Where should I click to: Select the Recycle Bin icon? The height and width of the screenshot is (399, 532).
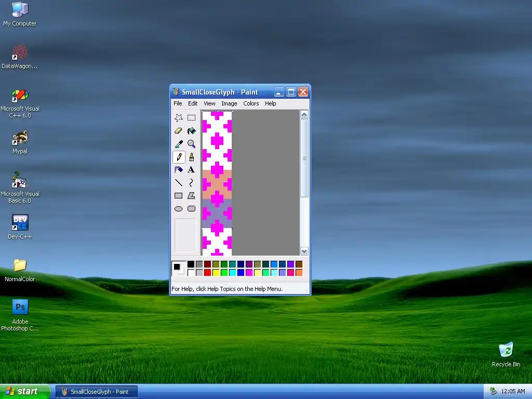(506, 354)
